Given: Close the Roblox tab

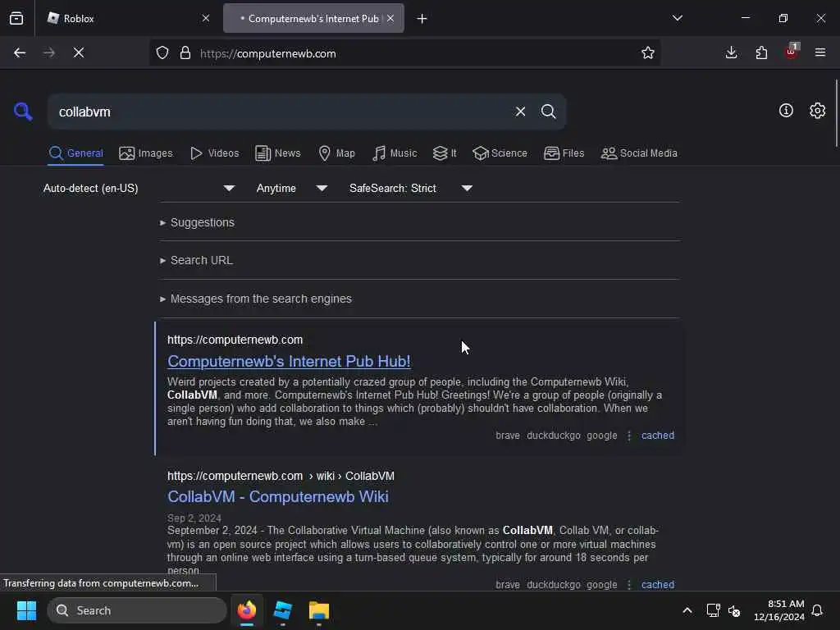Looking at the screenshot, I should 206,18.
